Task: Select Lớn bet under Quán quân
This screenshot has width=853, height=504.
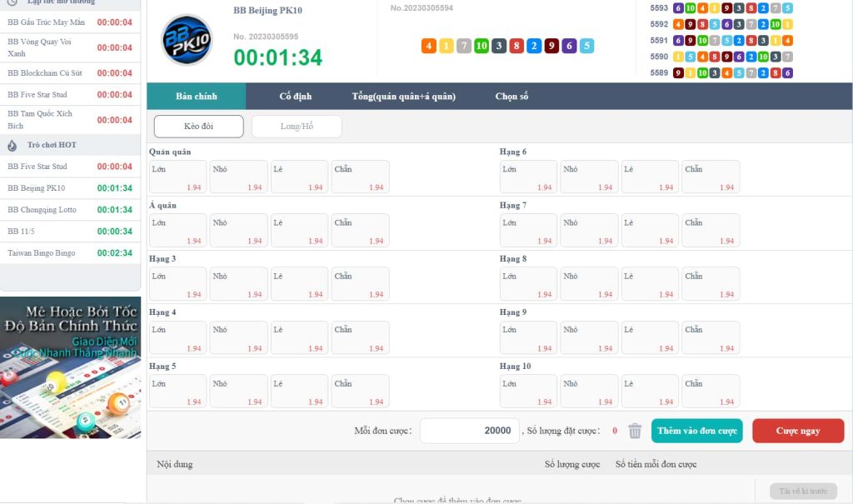Action: (x=178, y=177)
